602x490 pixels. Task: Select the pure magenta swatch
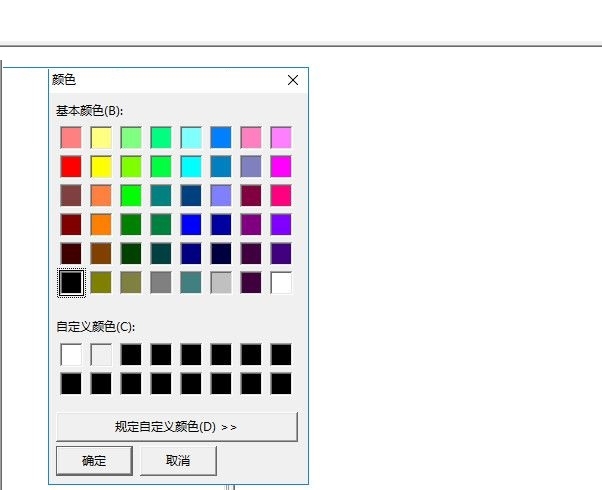[281, 167]
